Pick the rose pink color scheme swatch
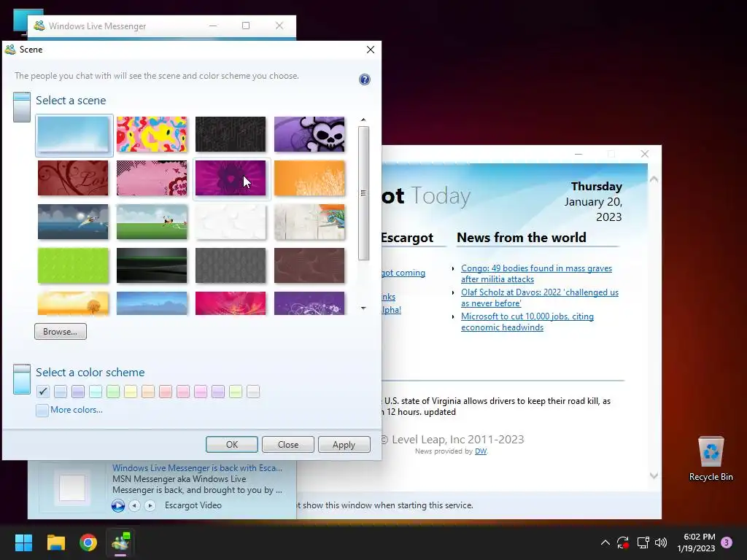This screenshot has height=560, width=747. [183, 392]
